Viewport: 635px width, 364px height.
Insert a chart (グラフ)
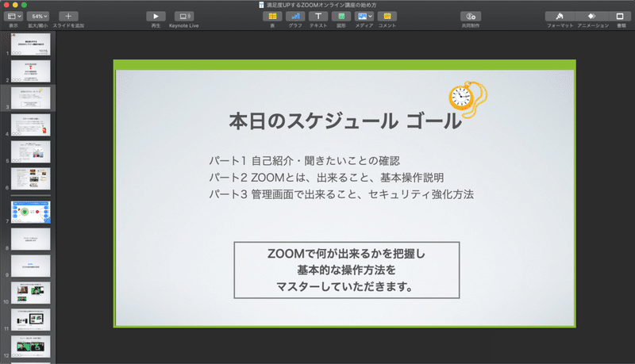click(295, 16)
